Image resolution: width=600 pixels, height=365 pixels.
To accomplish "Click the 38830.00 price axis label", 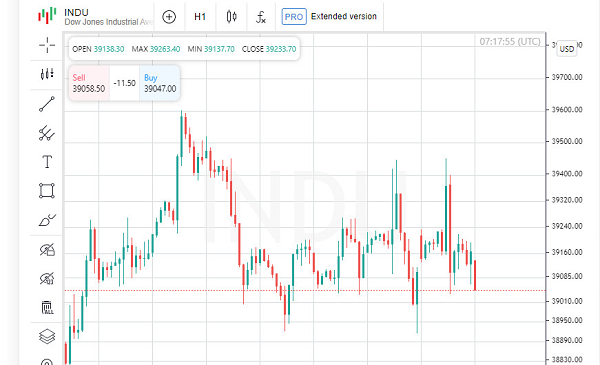I will (567, 360).
